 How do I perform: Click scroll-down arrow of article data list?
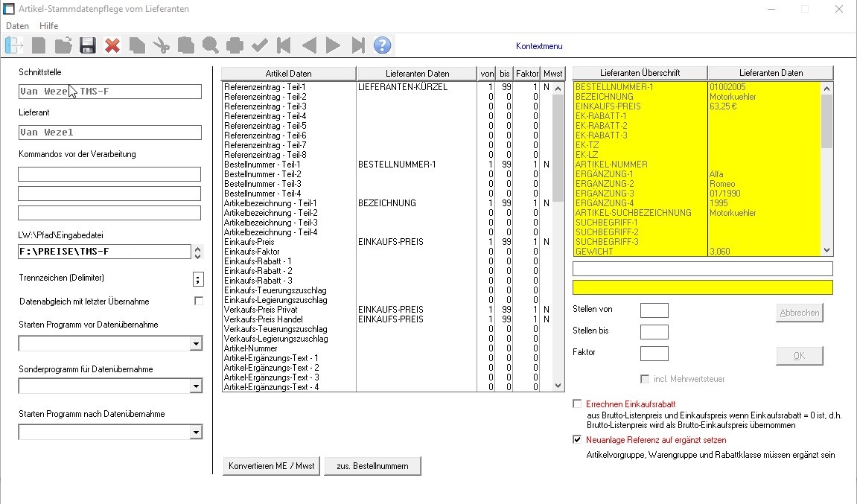point(558,386)
